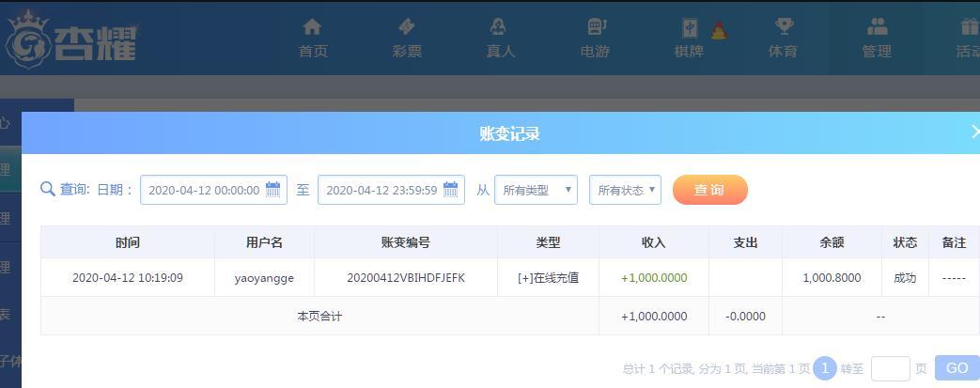The width and height of the screenshot is (980, 388).
Task: Click the 账变编号 column header
Action: click(406, 242)
